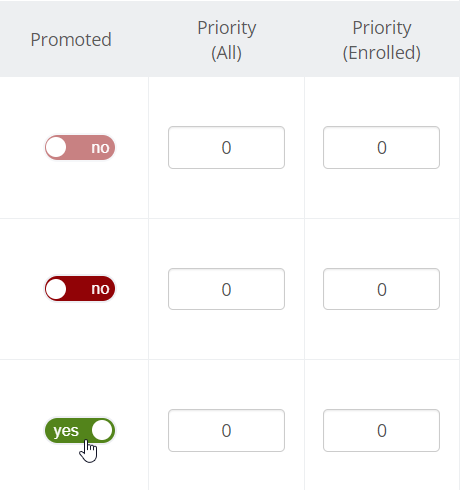Sort by the Promoted column header

point(71,40)
